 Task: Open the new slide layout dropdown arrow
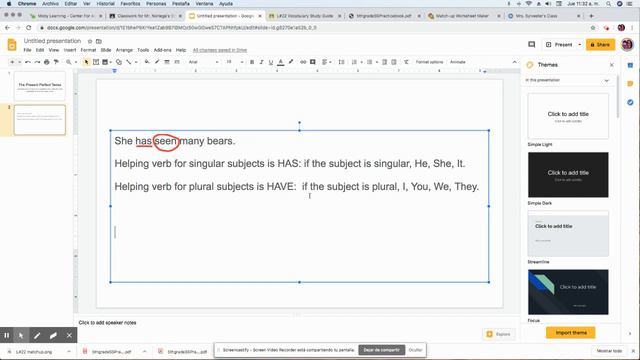tap(19, 62)
